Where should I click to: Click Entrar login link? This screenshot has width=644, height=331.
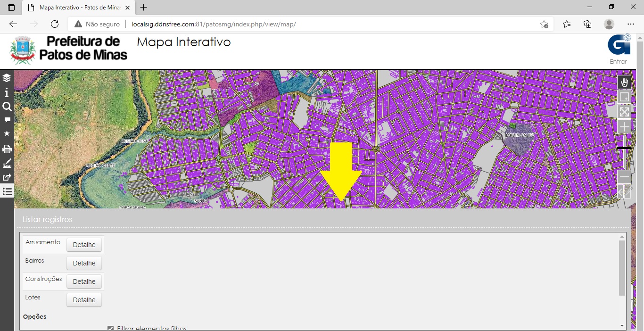pyautogui.click(x=618, y=61)
